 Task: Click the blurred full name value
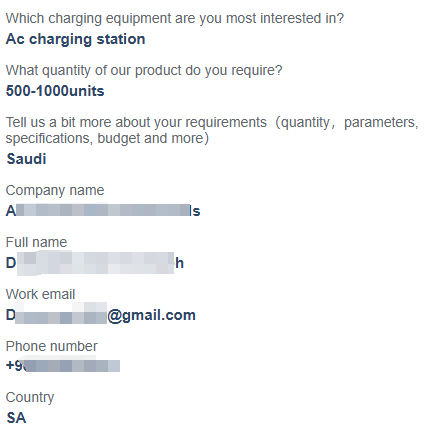tap(95, 263)
